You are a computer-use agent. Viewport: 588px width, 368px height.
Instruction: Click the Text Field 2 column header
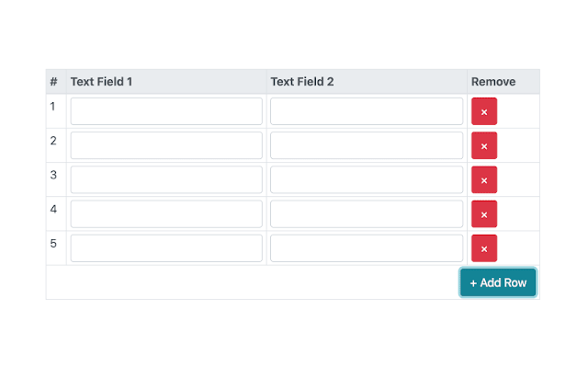coord(302,82)
